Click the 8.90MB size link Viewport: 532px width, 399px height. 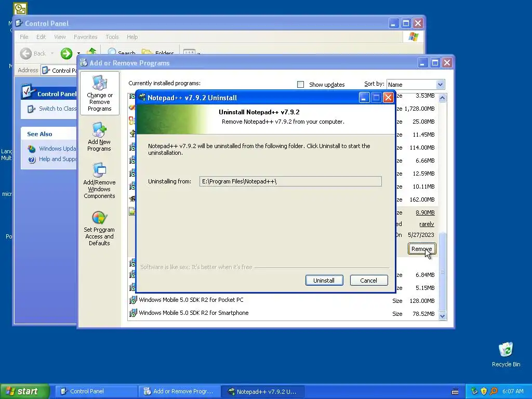(x=425, y=212)
